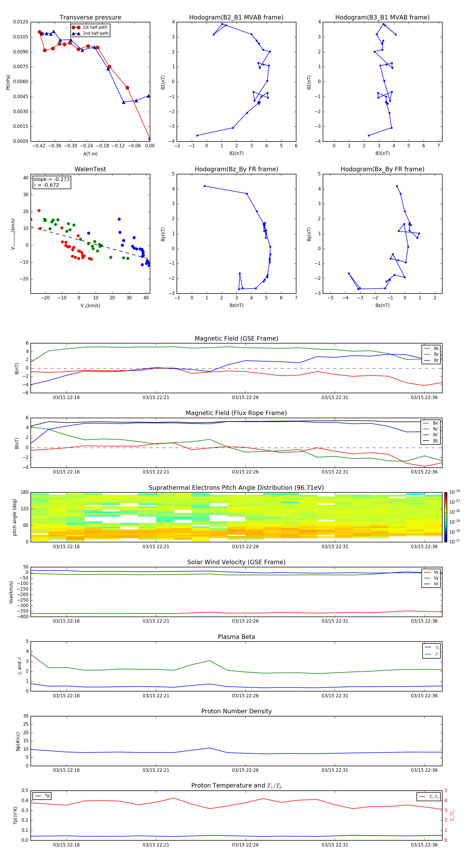Click the "B3(nT)" x-axis label
473x868 pixels.
tap(382, 153)
